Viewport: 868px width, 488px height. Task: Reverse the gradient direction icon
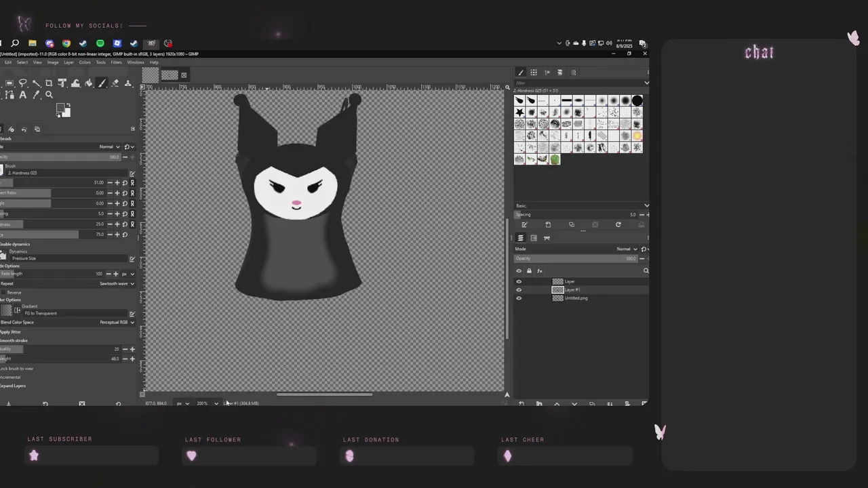[18, 310]
